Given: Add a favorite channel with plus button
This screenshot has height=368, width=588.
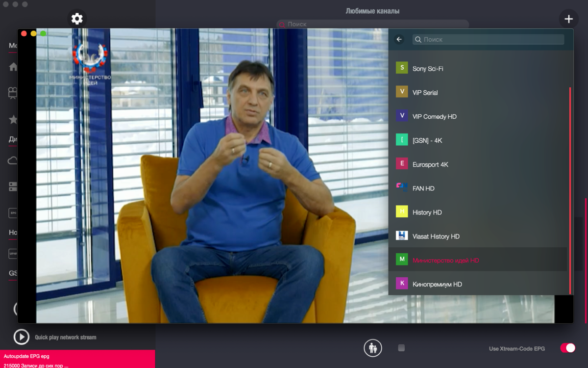Looking at the screenshot, I should coord(568,19).
